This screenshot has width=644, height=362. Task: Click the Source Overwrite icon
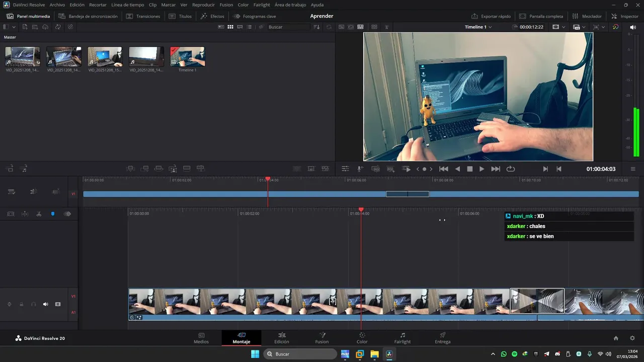[201, 168]
